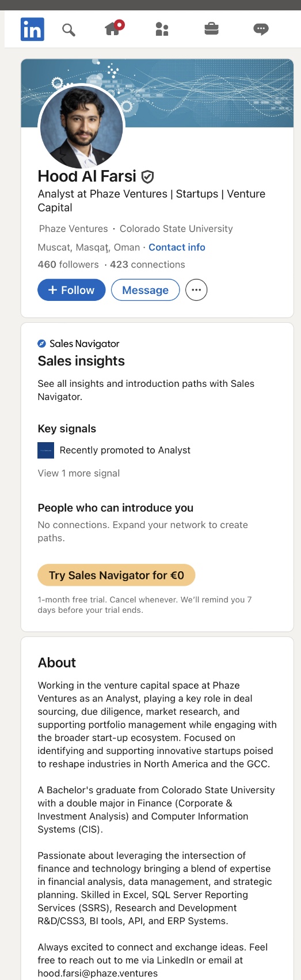Image resolution: width=301 pixels, height=980 pixels.
Task: Select Phaze Ventures company link
Action: click(x=73, y=229)
